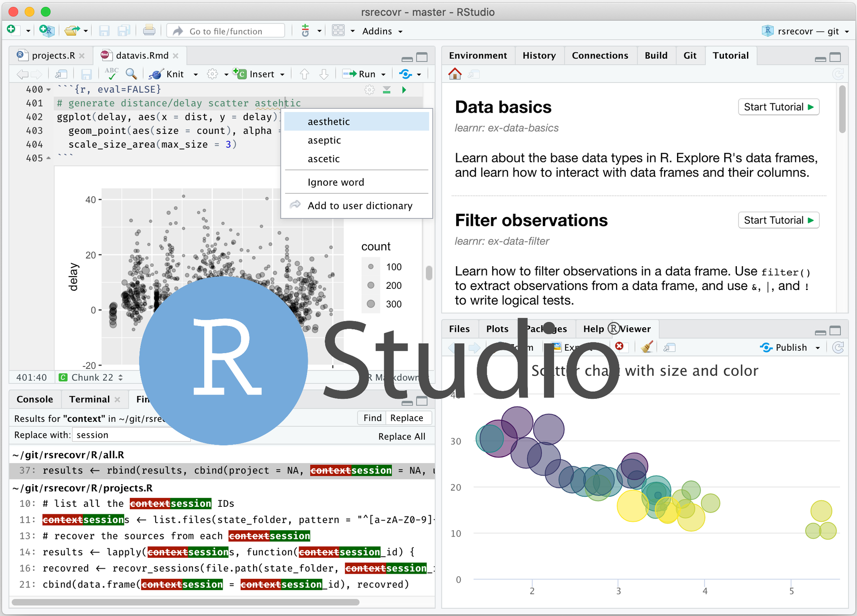The height and width of the screenshot is (616, 857).
Task: Refresh the Tutorial pane
Action: click(838, 74)
